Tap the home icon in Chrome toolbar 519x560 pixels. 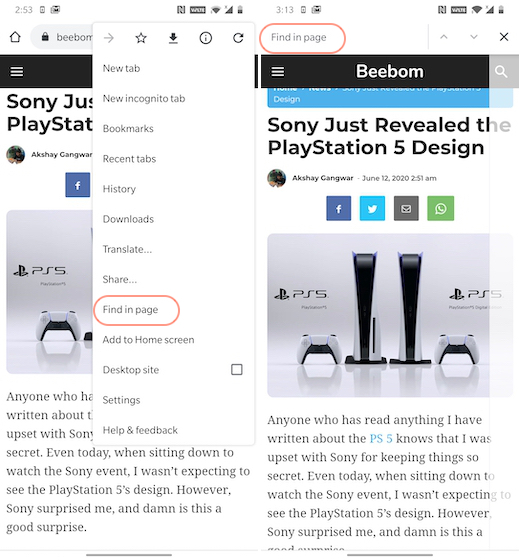[15, 37]
